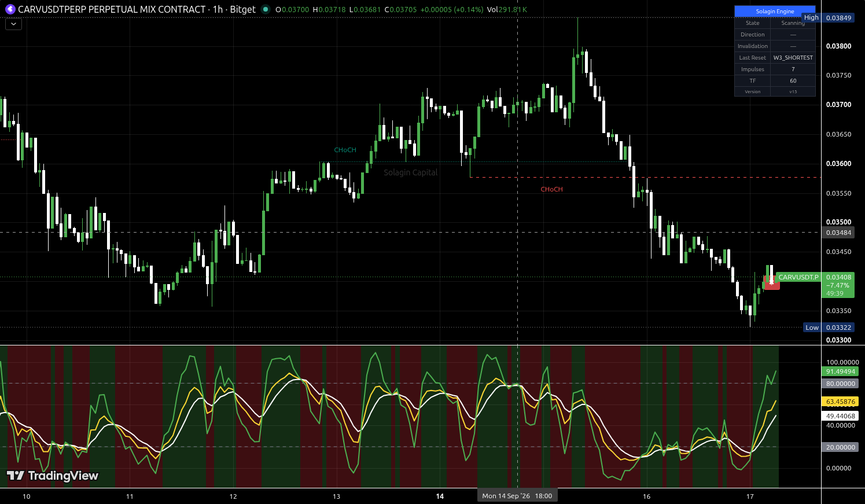Click the Last Reset row label
The image size is (865, 504).
pyautogui.click(x=752, y=57)
